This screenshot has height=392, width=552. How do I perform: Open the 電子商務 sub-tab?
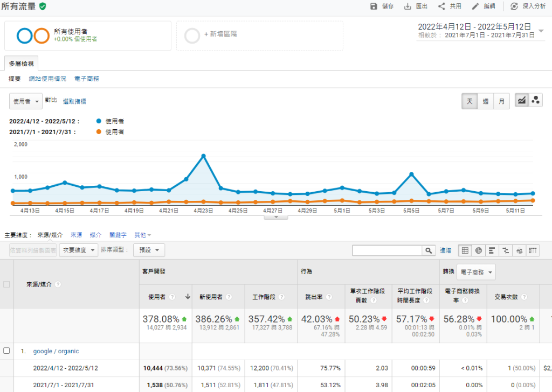click(x=87, y=79)
